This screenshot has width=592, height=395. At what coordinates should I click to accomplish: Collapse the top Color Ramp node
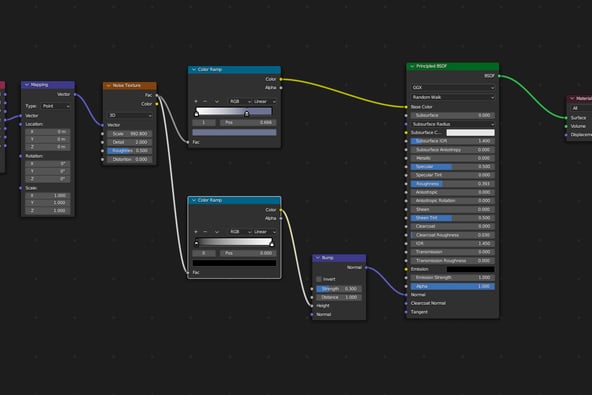tap(194, 69)
